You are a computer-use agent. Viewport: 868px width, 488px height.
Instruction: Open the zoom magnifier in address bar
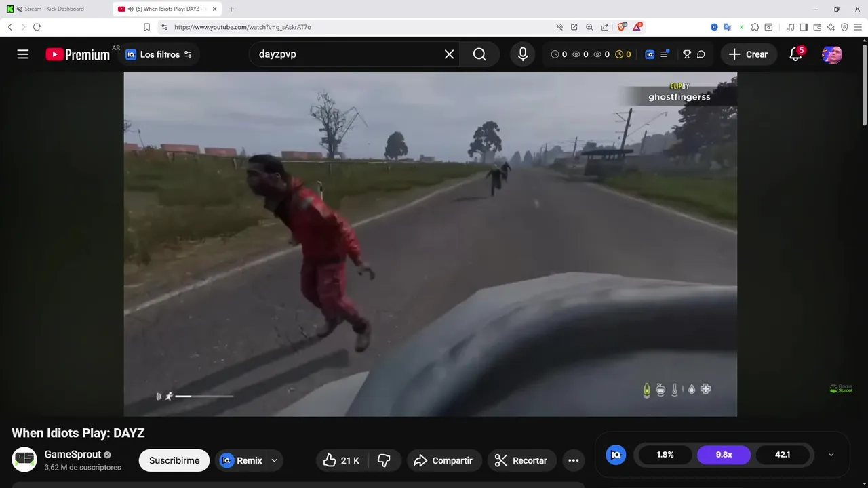[x=589, y=27]
